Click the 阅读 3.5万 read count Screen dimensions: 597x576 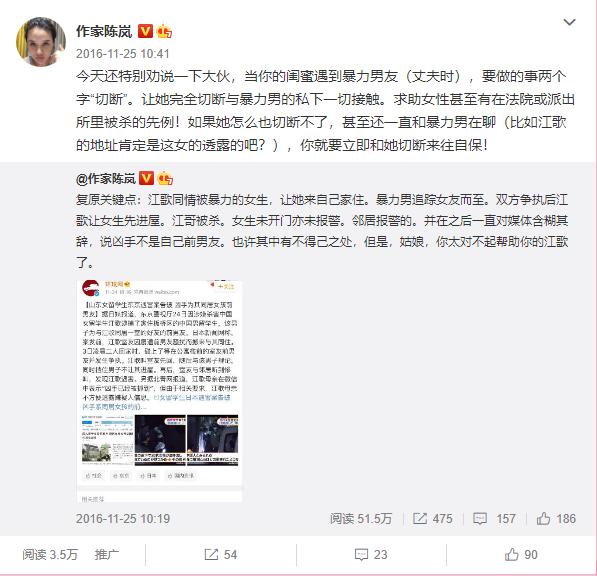(50, 555)
